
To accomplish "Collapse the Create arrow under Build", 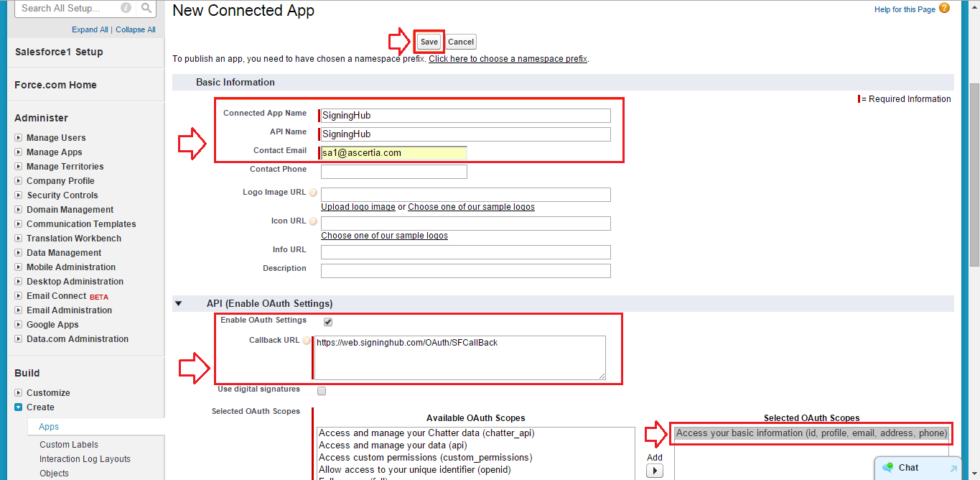I will pyautogui.click(x=19, y=407).
